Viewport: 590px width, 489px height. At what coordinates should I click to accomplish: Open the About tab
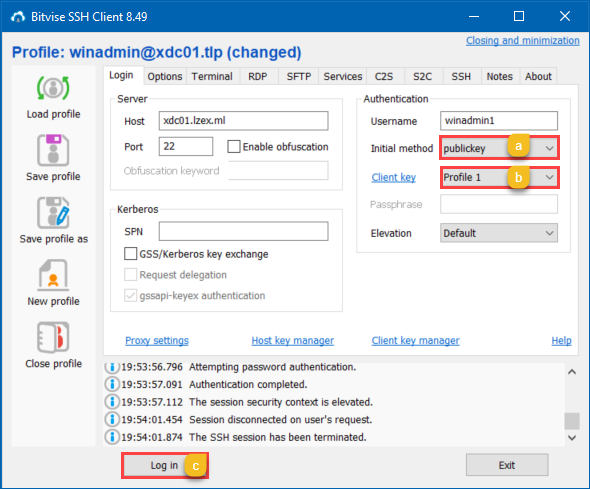pos(538,76)
